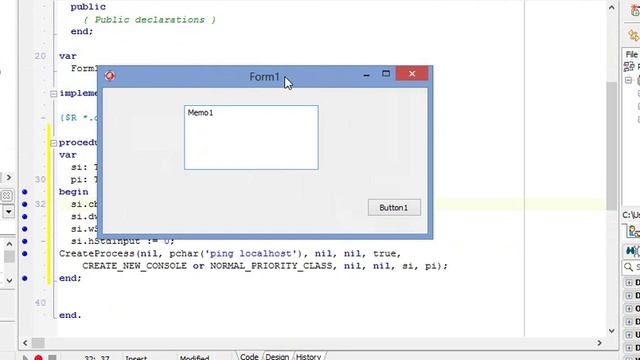This screenshot has height=360, width=640.
Task: Click the left panel right-chevron arrow
Action: click(x=8, y=178)
